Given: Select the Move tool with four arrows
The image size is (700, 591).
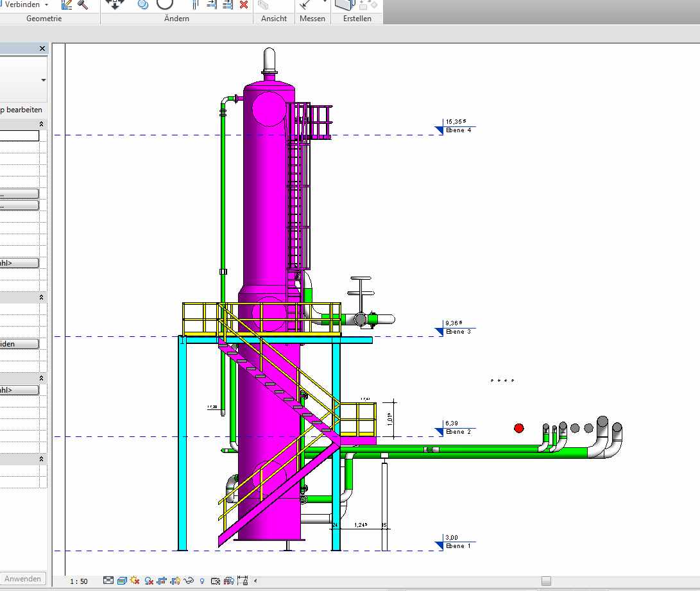Looking at the screenshot, I should click(x=115, y=4).
